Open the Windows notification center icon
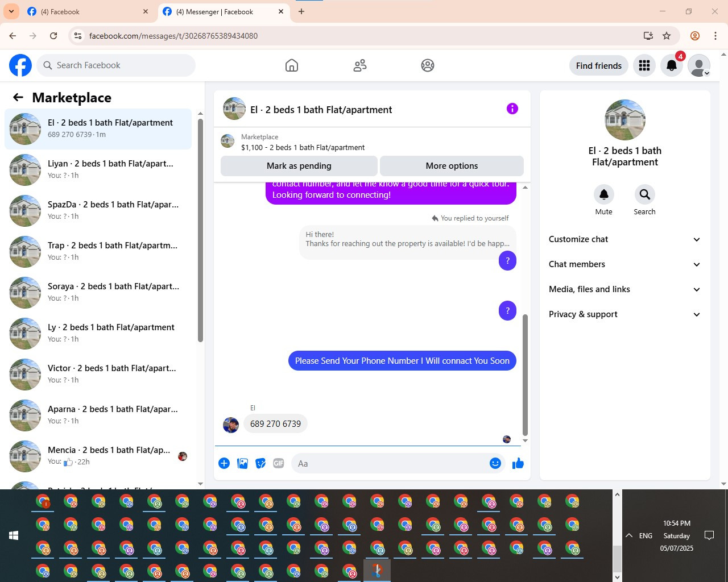Image resolution: width=728 pixels, height=582 pixels. coord(709,535)
